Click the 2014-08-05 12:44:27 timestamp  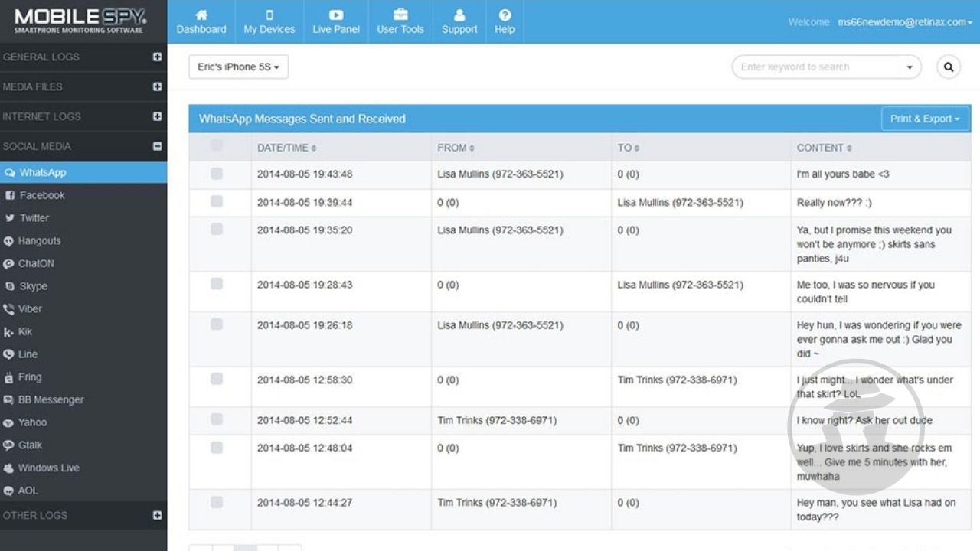click(x=305, y=503)
